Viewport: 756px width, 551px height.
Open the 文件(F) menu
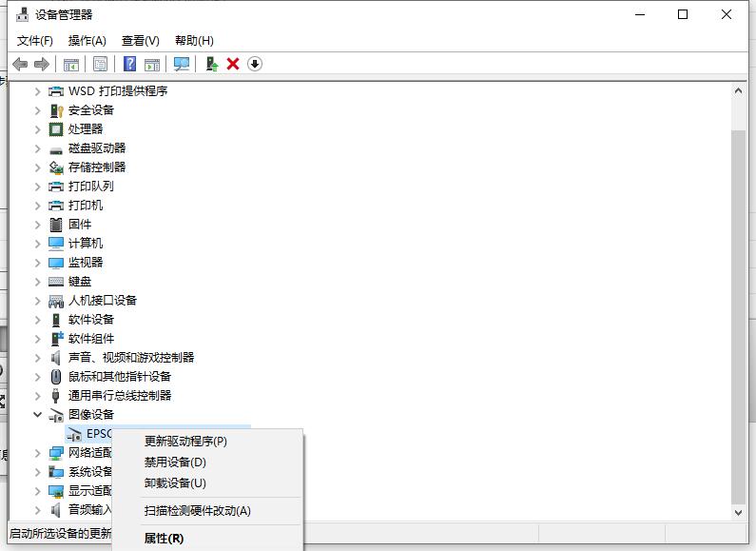[35, 41]
